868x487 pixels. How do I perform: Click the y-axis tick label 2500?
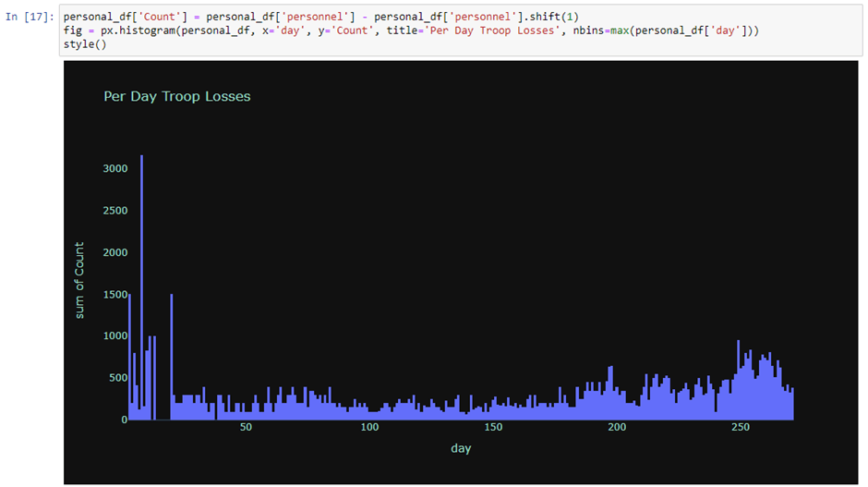[115, 211]
